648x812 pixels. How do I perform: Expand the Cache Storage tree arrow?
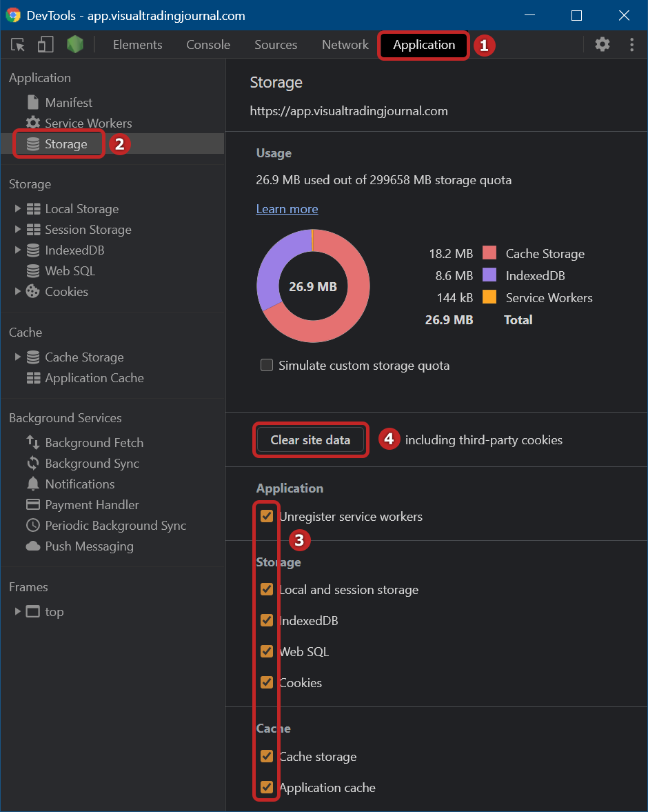point(18,357)
